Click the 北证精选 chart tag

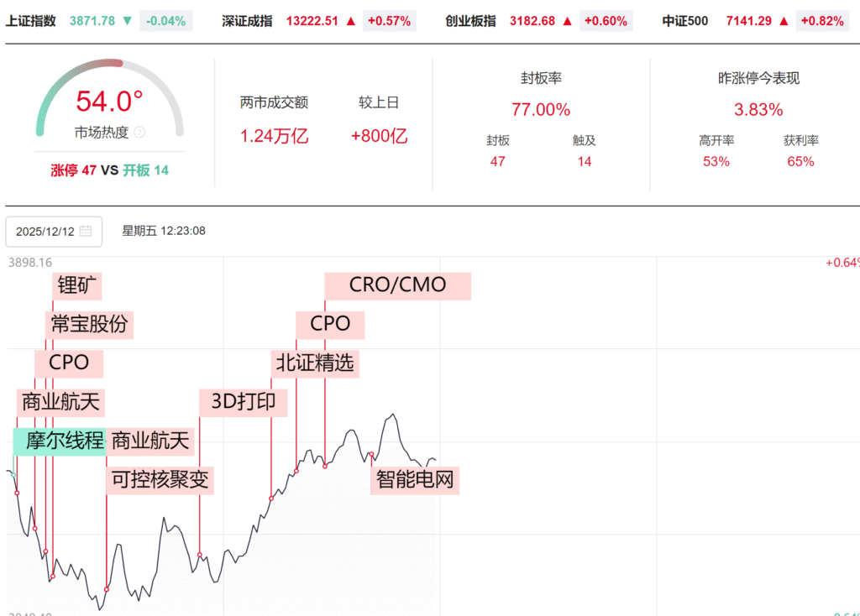coord(316,363)
